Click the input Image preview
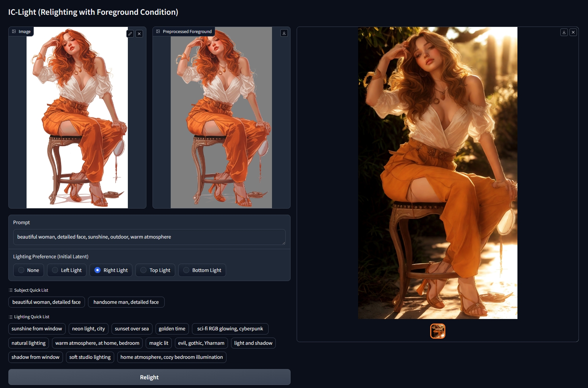 click(77, 118)
